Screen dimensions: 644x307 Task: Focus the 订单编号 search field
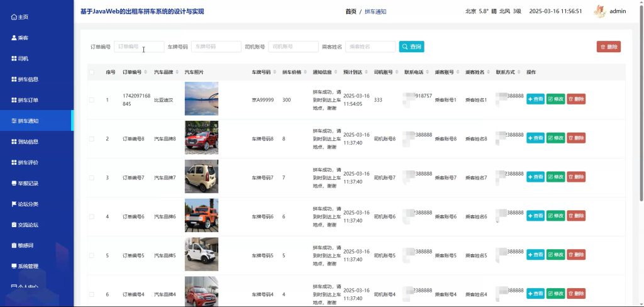point(139,47)
